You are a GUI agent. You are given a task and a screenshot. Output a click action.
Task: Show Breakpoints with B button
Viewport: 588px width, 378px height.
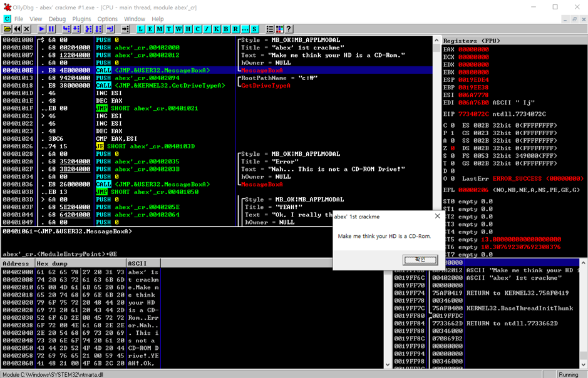pyautogui.click(x=226, y=29)
